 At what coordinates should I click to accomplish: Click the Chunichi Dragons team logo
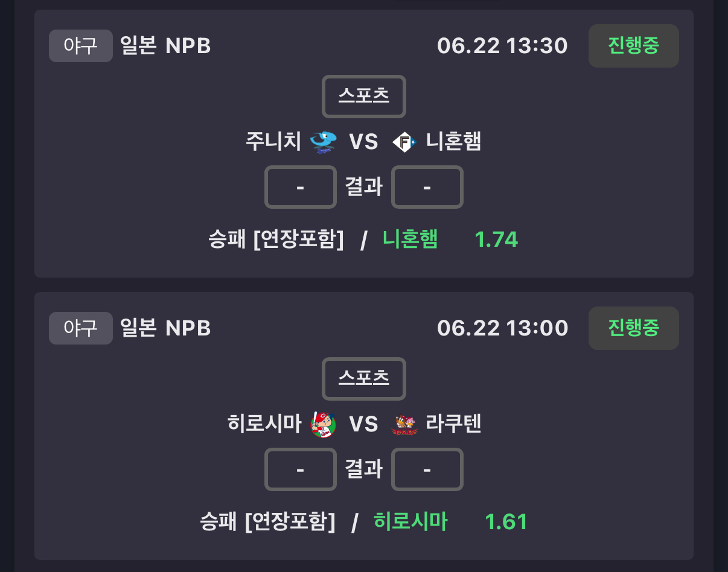(x=324, y=142)
